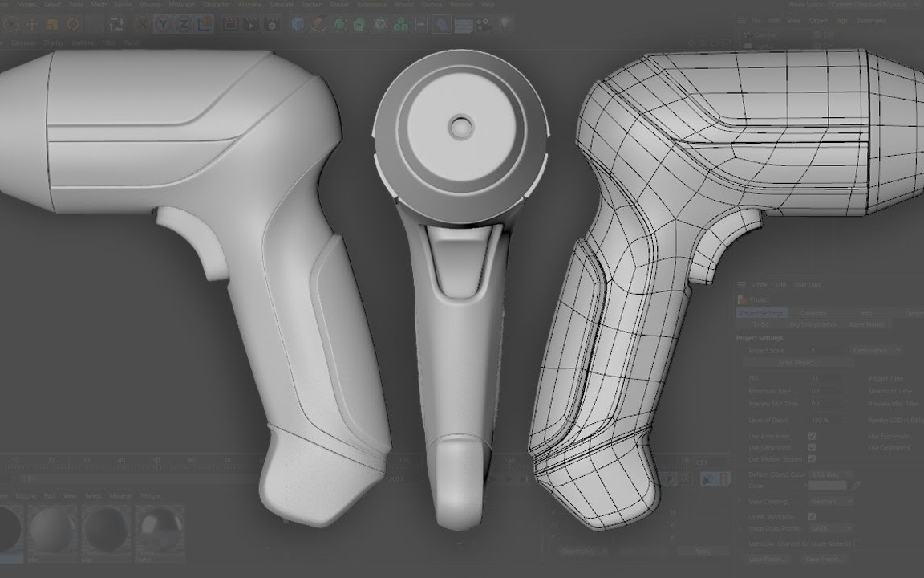Open the Material Manager Texture menu
The height and width of the screenshot is (578, 924).
pos(150,496)
